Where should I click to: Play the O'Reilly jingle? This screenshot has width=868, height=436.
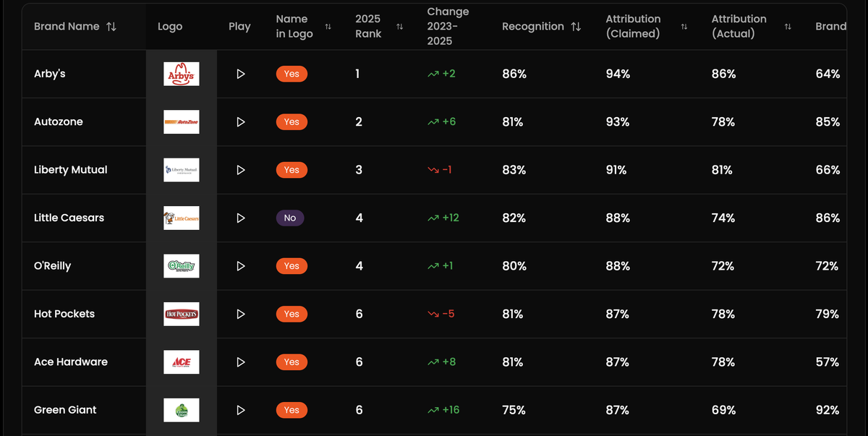(x=241, y=266)
